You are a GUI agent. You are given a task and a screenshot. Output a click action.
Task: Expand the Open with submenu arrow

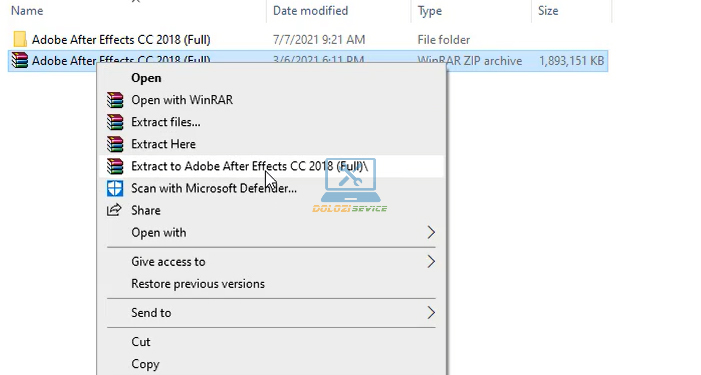click(431, 232)
